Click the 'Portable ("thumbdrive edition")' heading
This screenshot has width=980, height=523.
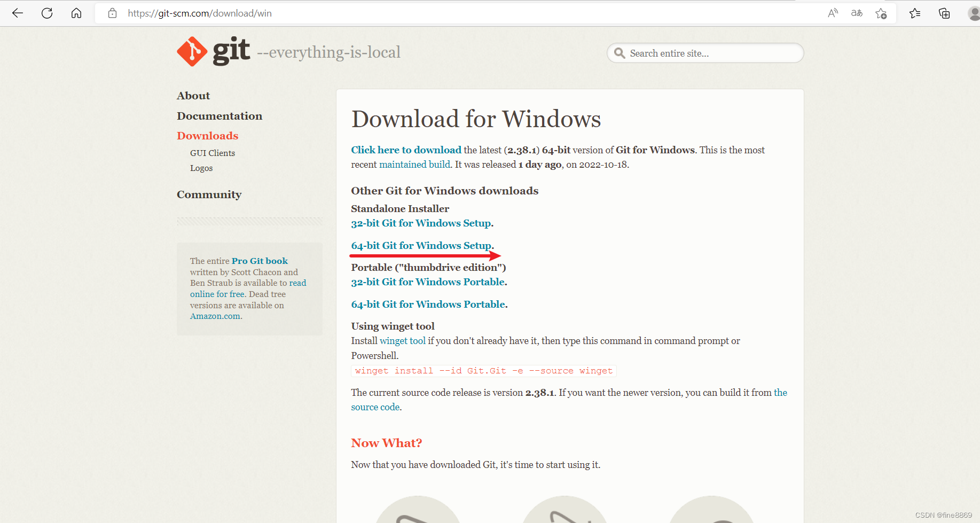tap(428, 267)
